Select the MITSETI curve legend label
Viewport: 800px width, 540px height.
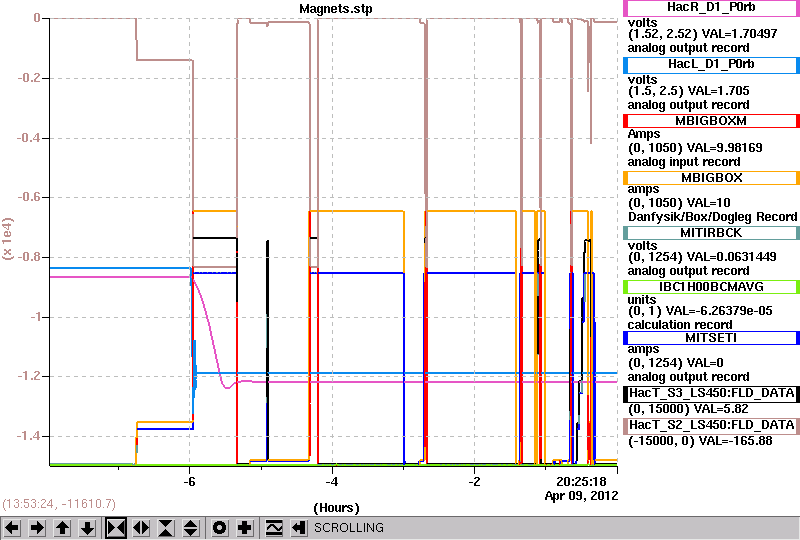click(x=711, y=338)
